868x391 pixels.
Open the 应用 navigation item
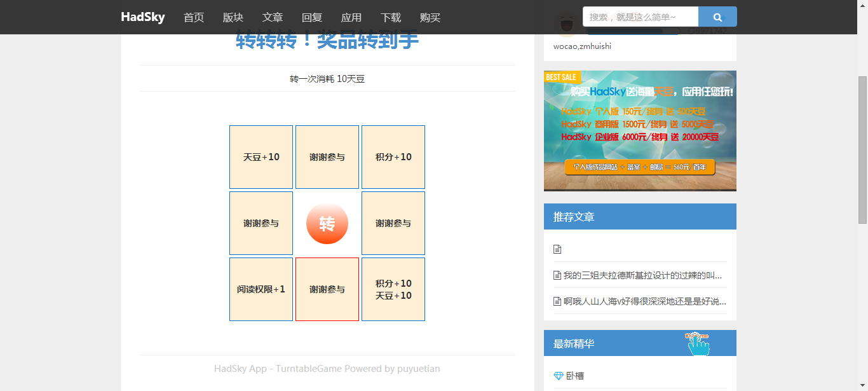(351, 17)
